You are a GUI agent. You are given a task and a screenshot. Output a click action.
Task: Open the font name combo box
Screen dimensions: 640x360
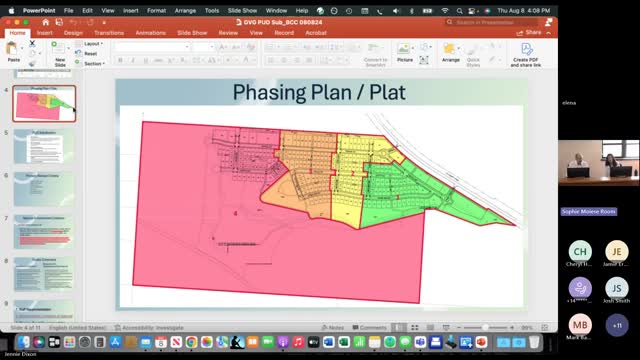pyautogui.click(x=152, y=47)
